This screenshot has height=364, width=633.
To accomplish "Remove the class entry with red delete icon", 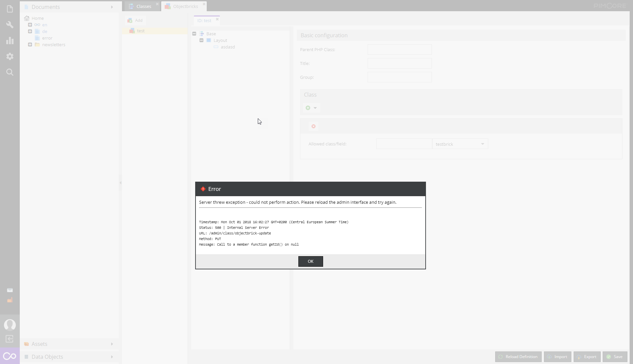I will tap(314, 126).
